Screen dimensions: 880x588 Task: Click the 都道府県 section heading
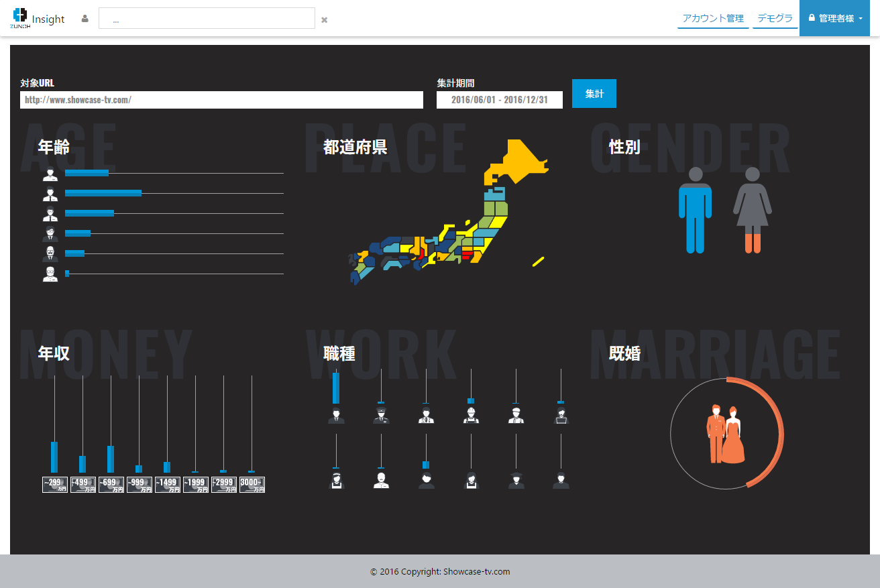coord(355,147)
